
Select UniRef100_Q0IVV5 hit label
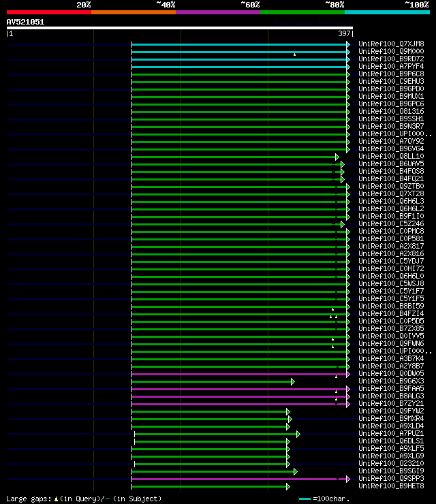391,336
